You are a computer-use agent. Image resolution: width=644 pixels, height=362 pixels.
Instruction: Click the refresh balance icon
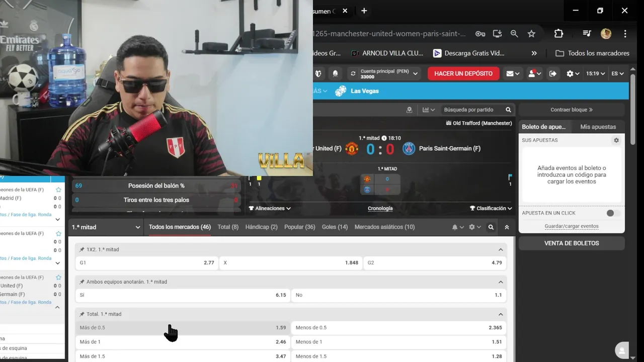(353, 73)
